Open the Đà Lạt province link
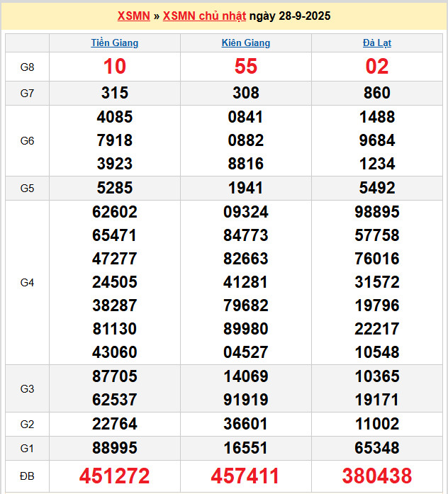Screen dimensions: 448x494 point(377,43)
